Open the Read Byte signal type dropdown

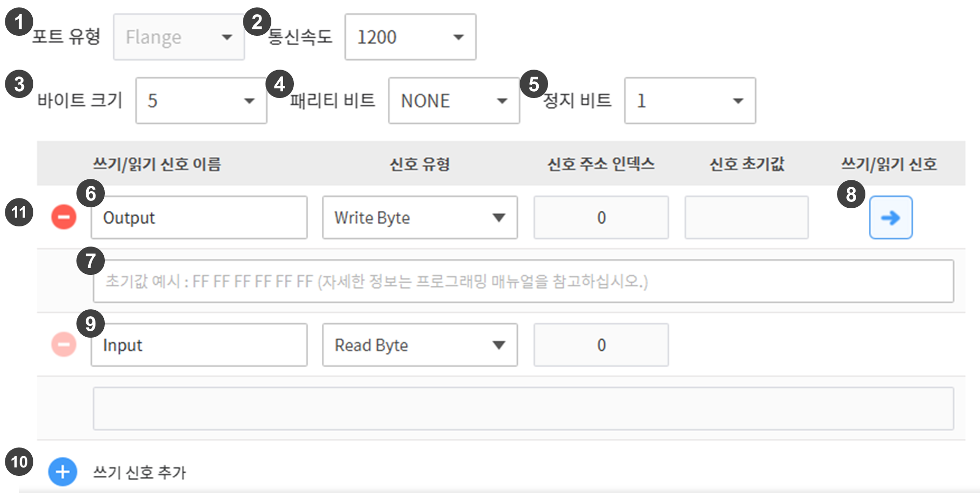tap(420, 345)
